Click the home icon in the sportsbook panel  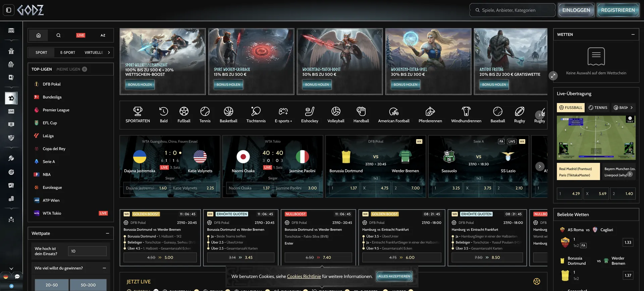pyautogui.click(x=39, y=35)
